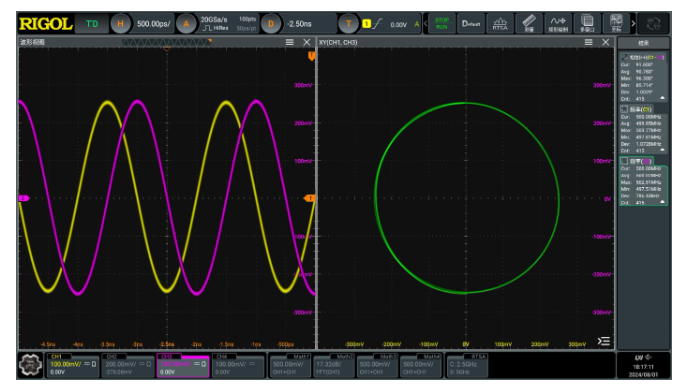Click the orange trigger position marker at top
Screen dimensions: 683x388
click(x=166, y=49)
